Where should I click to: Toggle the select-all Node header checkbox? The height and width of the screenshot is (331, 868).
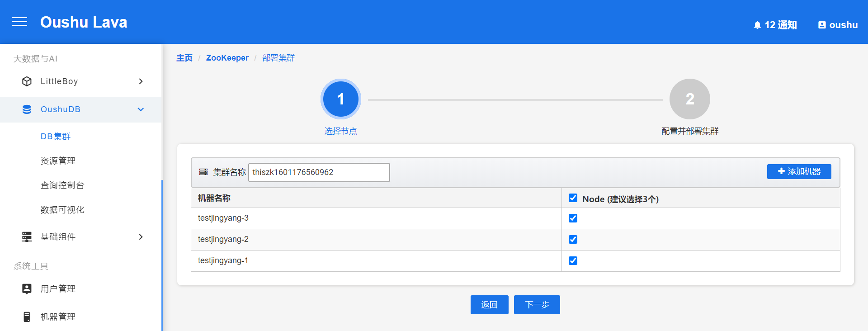click(573, 198)
